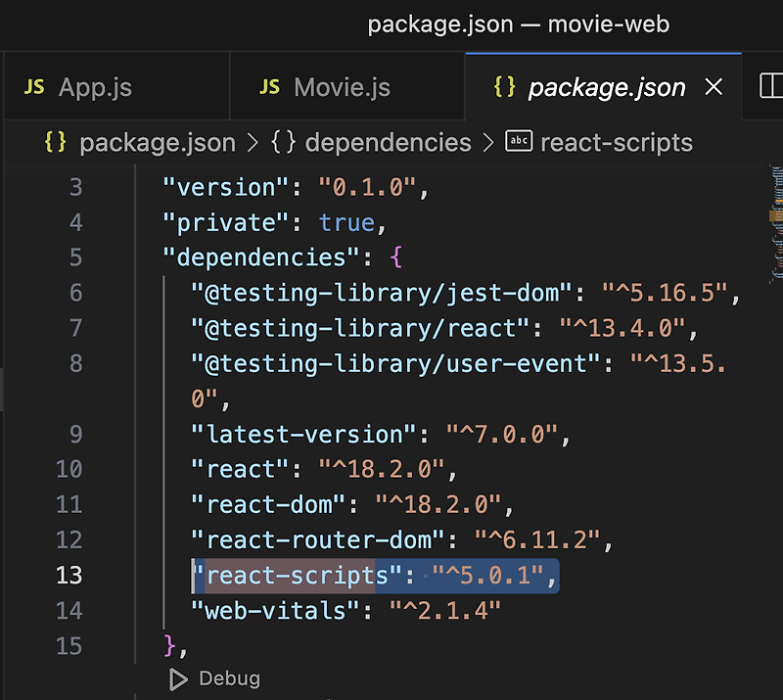Screen dimensions: 783x700
Task: Click the Debug play triangle icon
Action: (178, 679)
